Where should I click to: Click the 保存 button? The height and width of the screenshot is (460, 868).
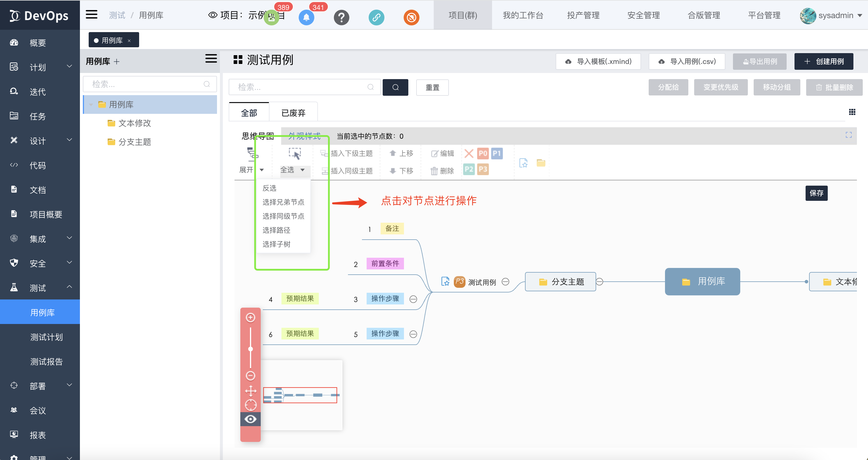pos(816,193)
